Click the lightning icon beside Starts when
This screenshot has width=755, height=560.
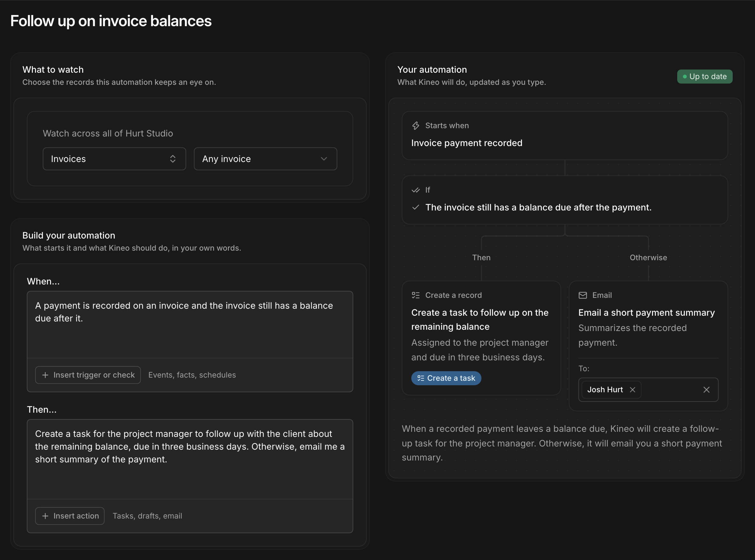click(x=416, y=126)
